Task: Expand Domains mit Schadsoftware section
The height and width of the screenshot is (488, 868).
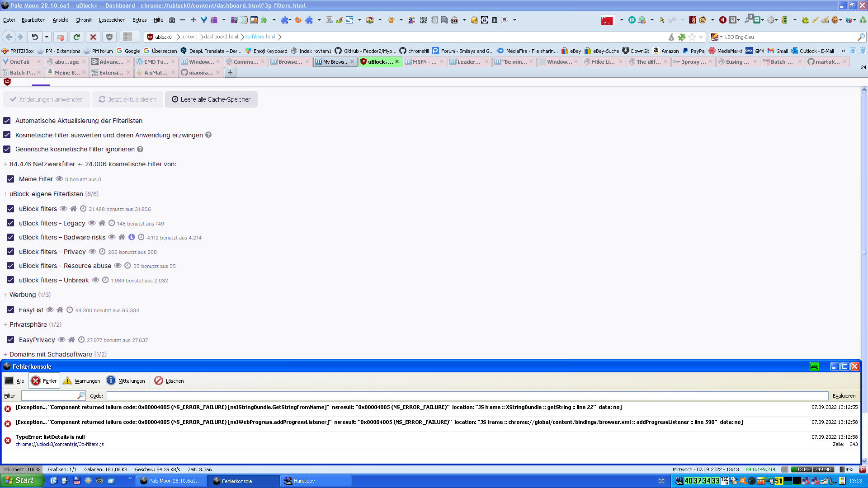Action: pos(5,355)
